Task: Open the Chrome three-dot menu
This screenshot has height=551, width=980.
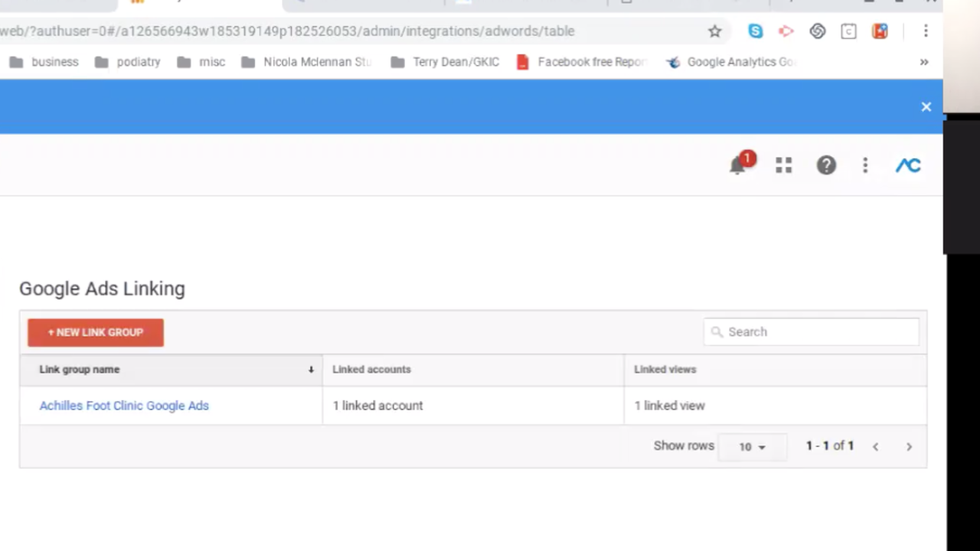Action: [926, 31]
